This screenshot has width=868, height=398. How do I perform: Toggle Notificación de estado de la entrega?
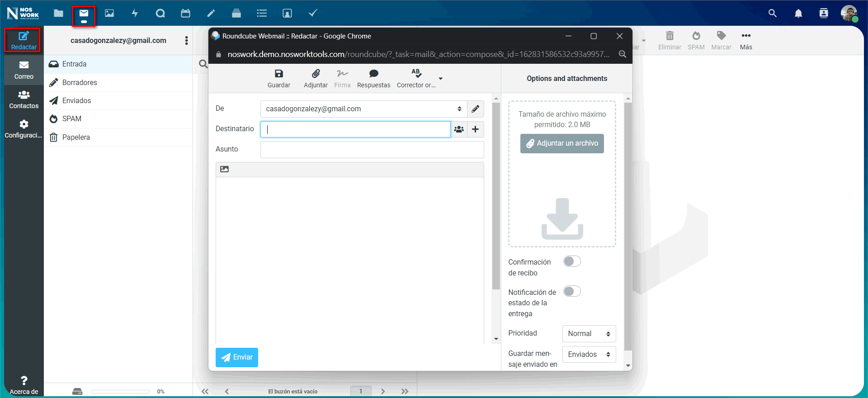(x=572, y=291)
